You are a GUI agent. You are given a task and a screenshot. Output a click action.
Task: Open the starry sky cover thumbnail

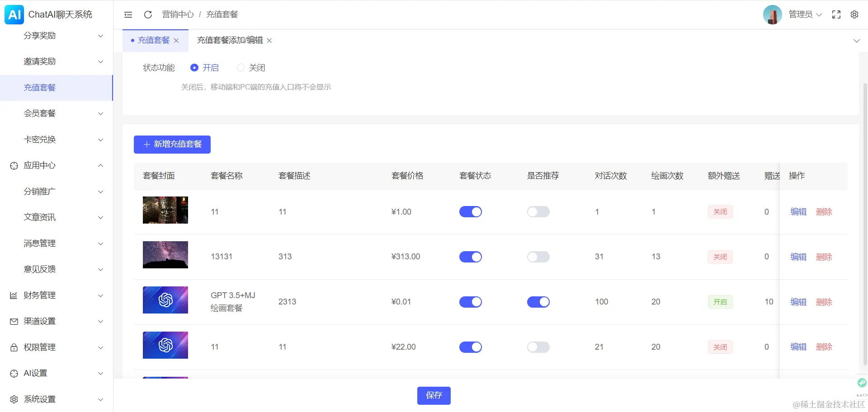coord(165,255)
